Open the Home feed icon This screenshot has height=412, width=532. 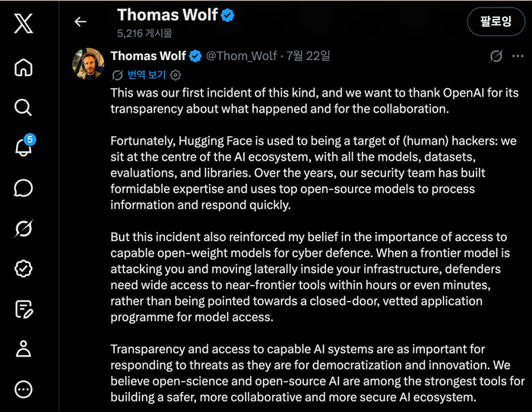coord(24,67)
